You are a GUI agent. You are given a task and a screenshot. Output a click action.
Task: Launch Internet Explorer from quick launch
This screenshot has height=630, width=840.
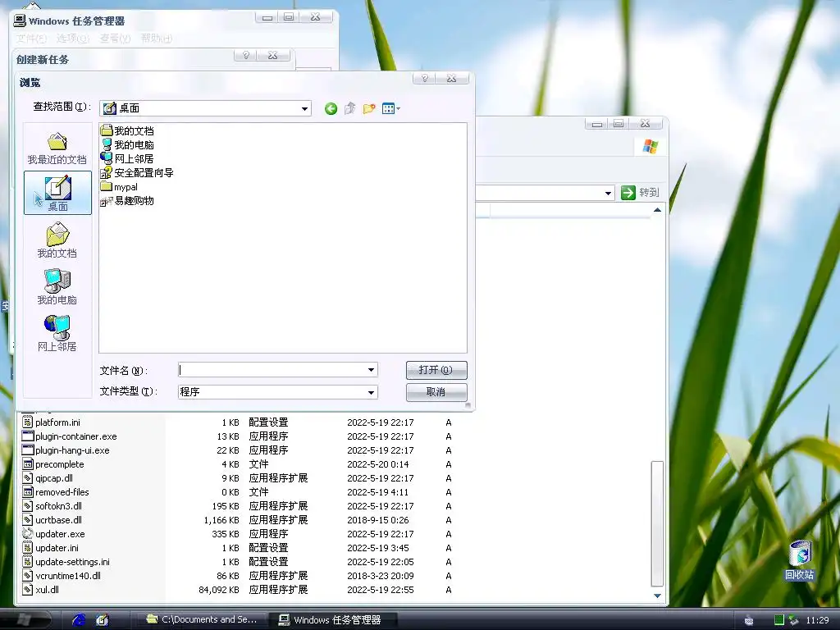point(80,620)
